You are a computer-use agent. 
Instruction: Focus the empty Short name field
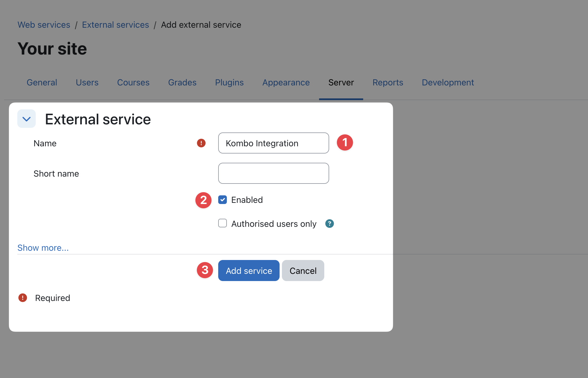274,173
